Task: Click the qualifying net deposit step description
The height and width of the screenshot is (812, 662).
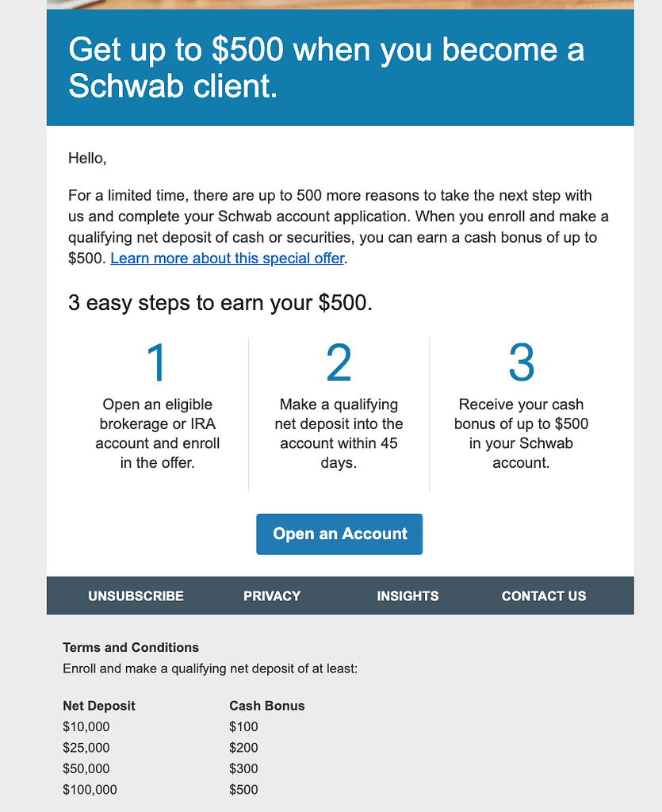Action: [x=339, y=433]
